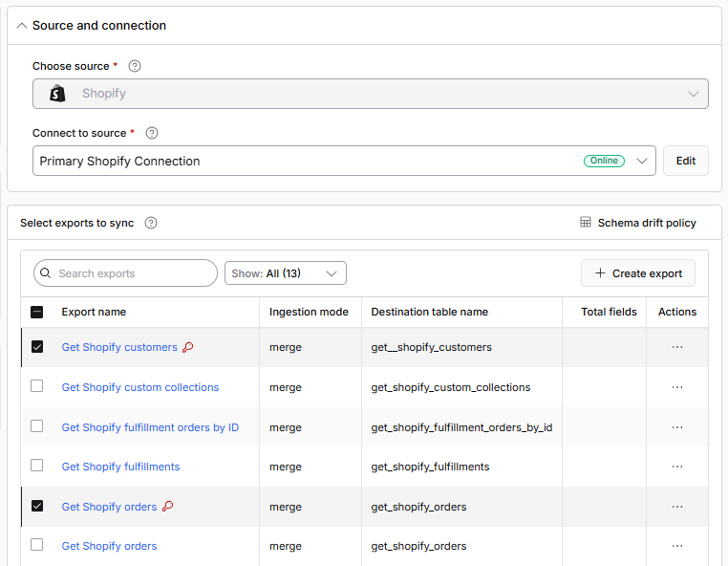This screenshot has height=566, width=728.
Task: Uncheck the Get Shopify customers checkbox
Action: (37, 347)
